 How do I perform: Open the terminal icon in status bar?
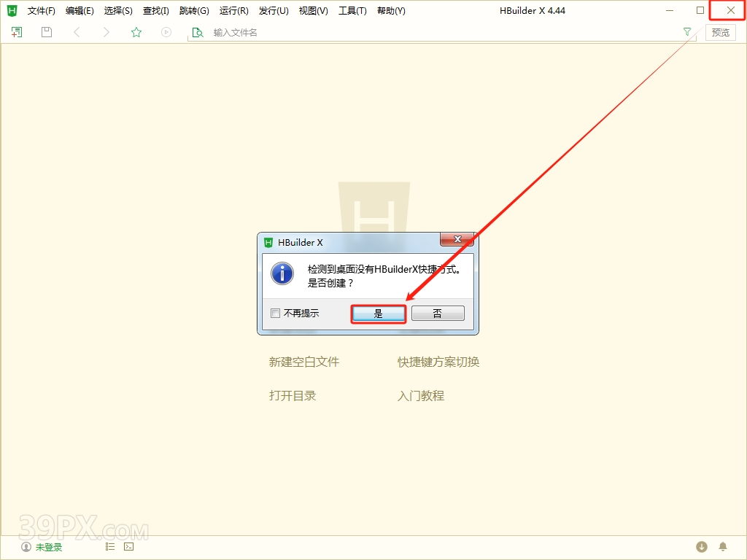coord(128,547)
